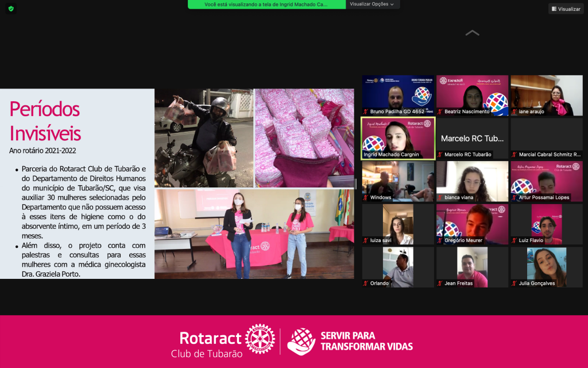Click the Visualizar layout button

pos(566,9)
